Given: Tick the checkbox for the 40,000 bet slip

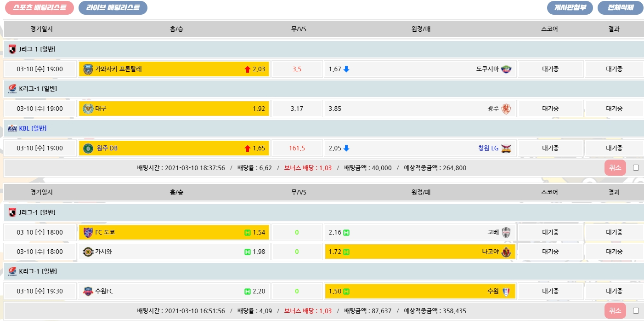Looking at the screenshot, I should tap(636, 168).
